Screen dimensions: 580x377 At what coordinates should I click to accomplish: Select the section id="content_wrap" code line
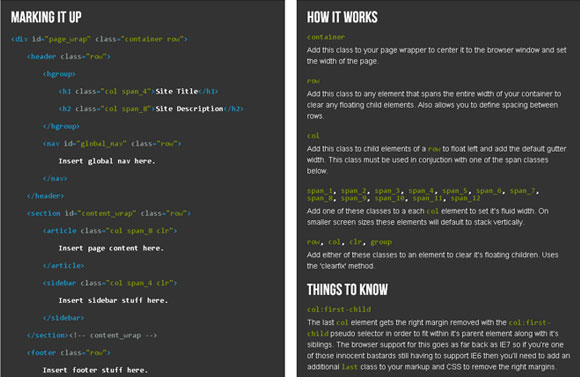[x=109, y=213]
